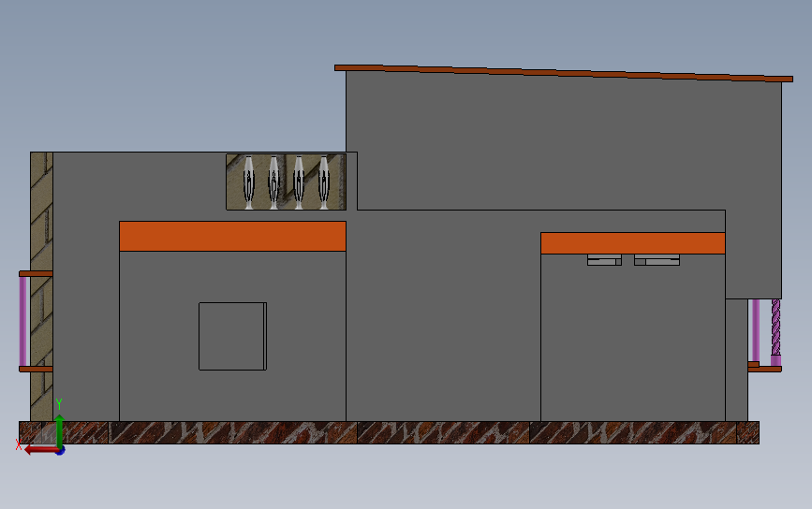The width and height of the screenshot is (812, 509).
Task: Pick the rightmost baluster in the balcony railing
Action: click(x=324, y=183)
